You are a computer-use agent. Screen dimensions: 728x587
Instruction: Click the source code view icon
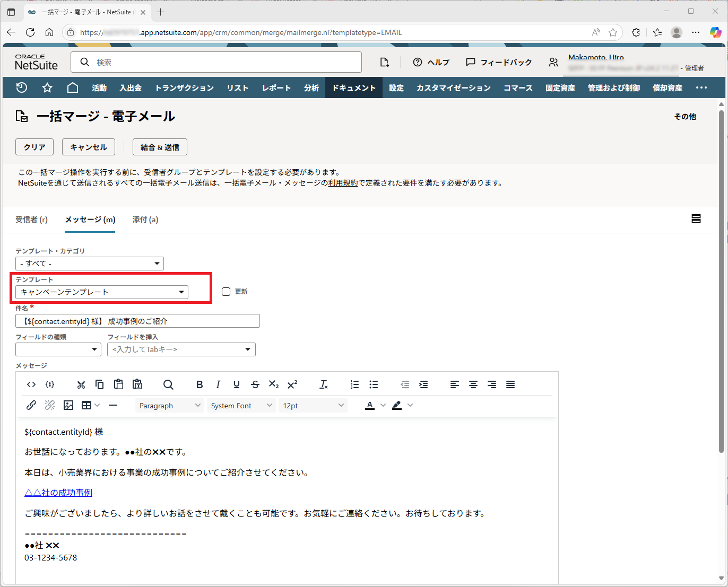coord(31,384)
